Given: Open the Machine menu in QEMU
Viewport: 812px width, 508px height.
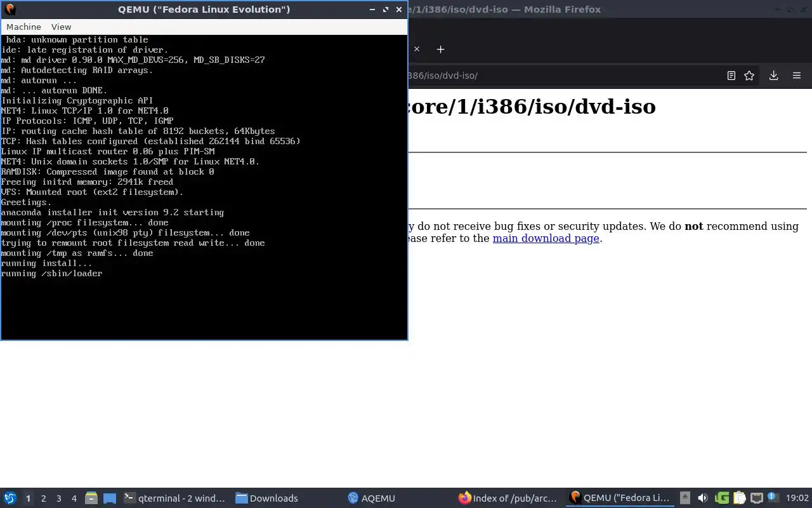Looking at the screenshot, I should [x=23, y=27].
